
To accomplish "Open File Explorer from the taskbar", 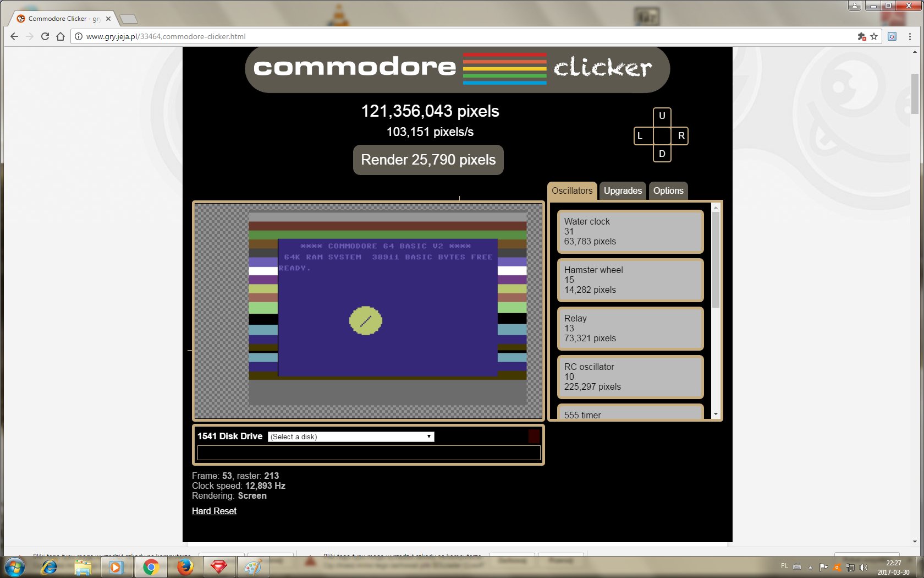I will (83, 567).
